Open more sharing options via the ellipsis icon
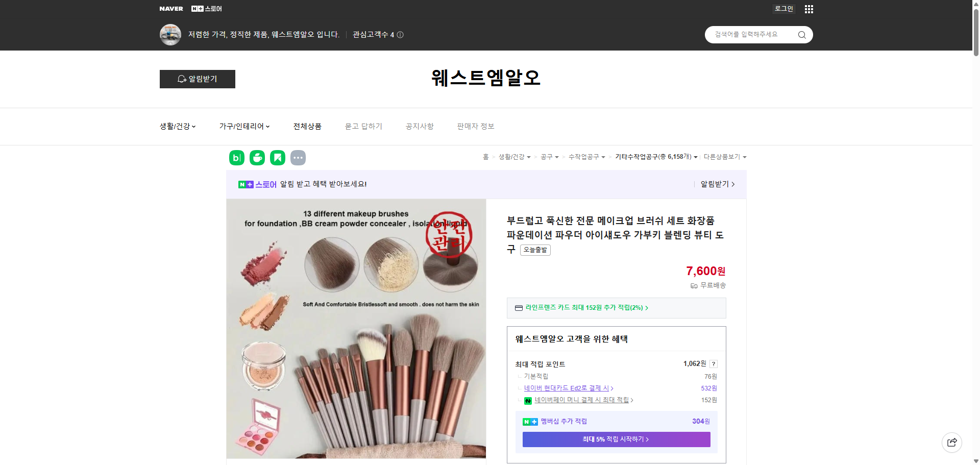Viewport: 980px width, 465px height. point(298,158)
